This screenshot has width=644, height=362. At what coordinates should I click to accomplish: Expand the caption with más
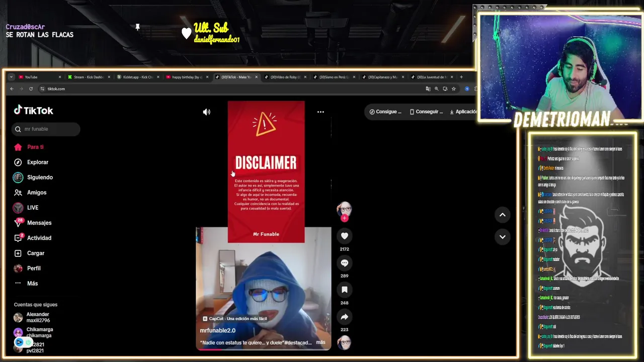(320, 342)
